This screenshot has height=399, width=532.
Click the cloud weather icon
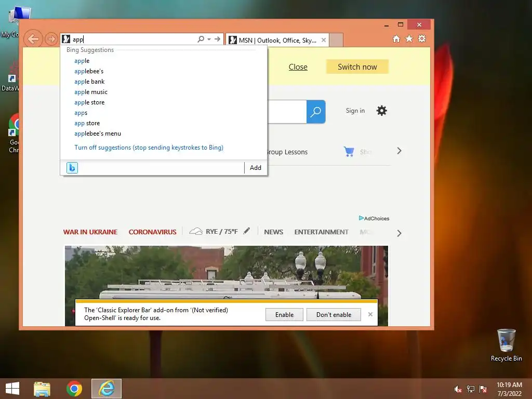[x=196, y=231]
